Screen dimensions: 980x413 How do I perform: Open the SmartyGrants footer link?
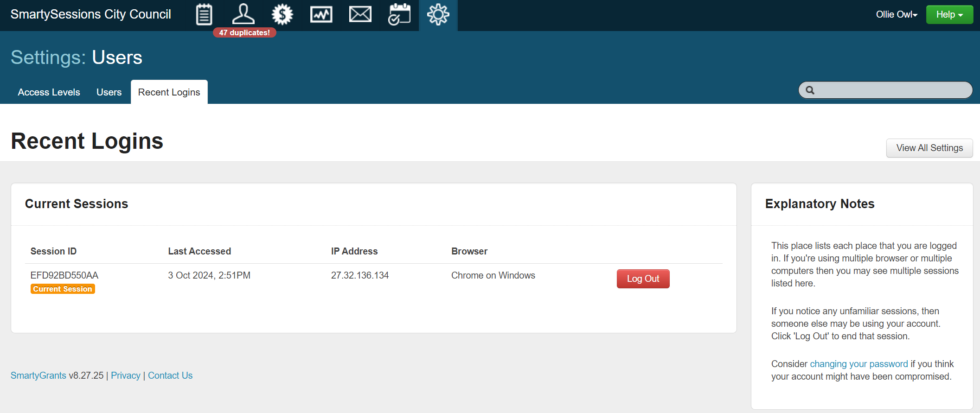coord(38,375)
